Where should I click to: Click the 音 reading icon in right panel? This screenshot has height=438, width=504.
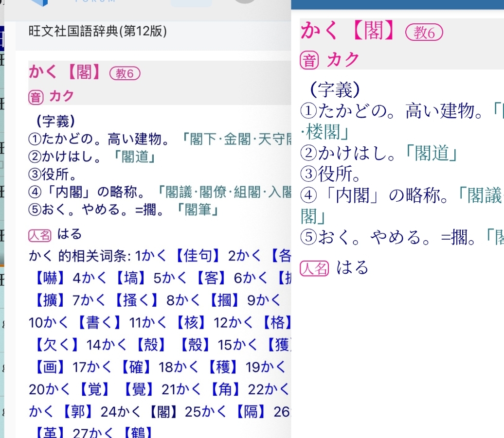pyautogui.click(x=309, y=61)
